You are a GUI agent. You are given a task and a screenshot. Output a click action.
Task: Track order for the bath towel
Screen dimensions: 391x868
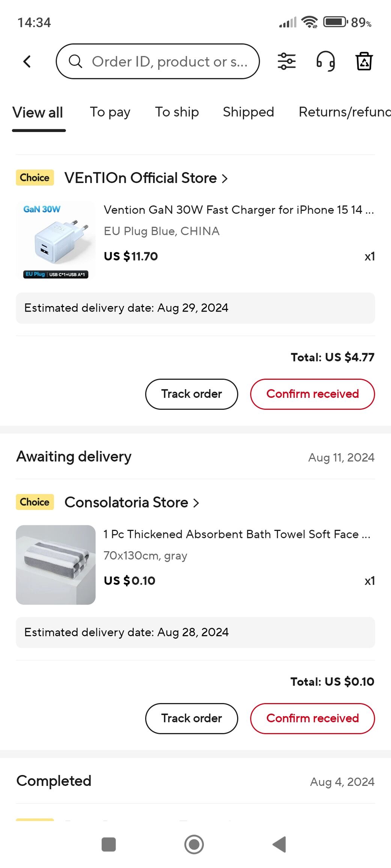pyautogui.click(x=191, y=718)
